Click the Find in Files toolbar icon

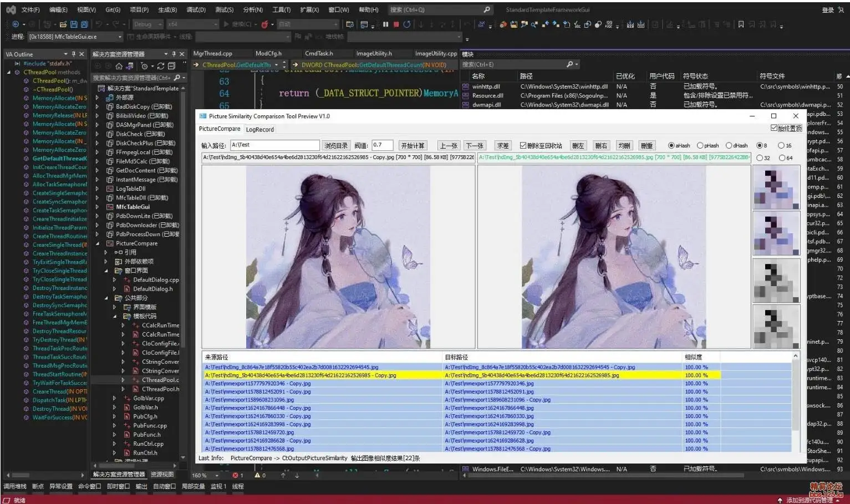click(350, 24)
